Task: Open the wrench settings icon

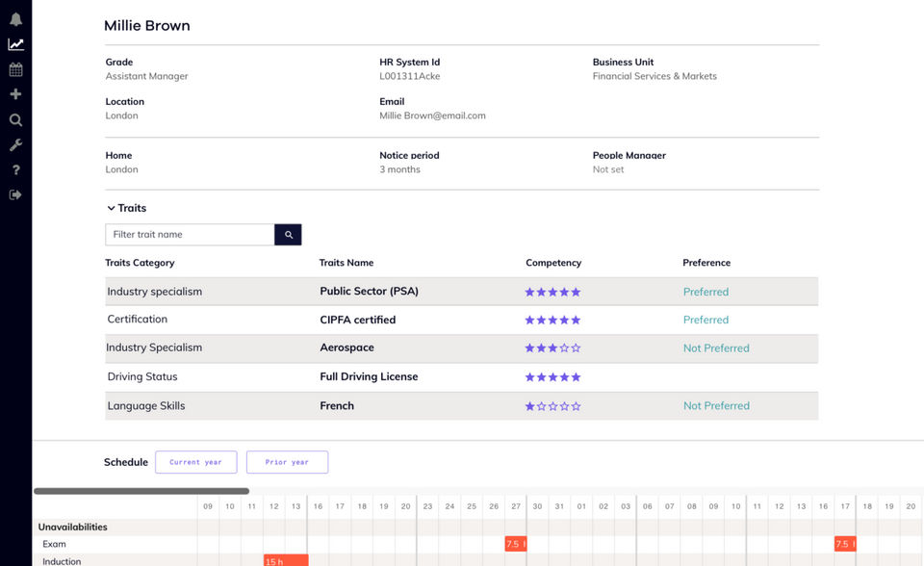Action: (x=15, y=145)
